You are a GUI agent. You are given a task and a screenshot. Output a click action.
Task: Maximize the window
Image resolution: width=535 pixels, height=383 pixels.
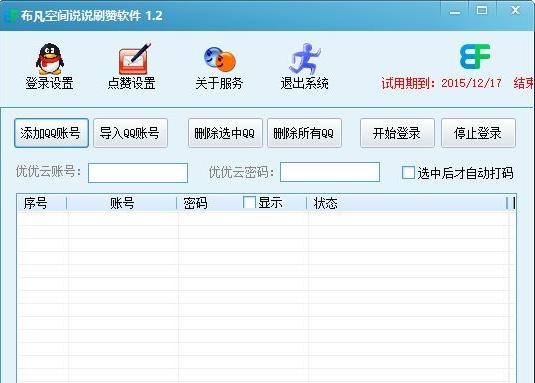pyautogui.click(x=482, y=11)
